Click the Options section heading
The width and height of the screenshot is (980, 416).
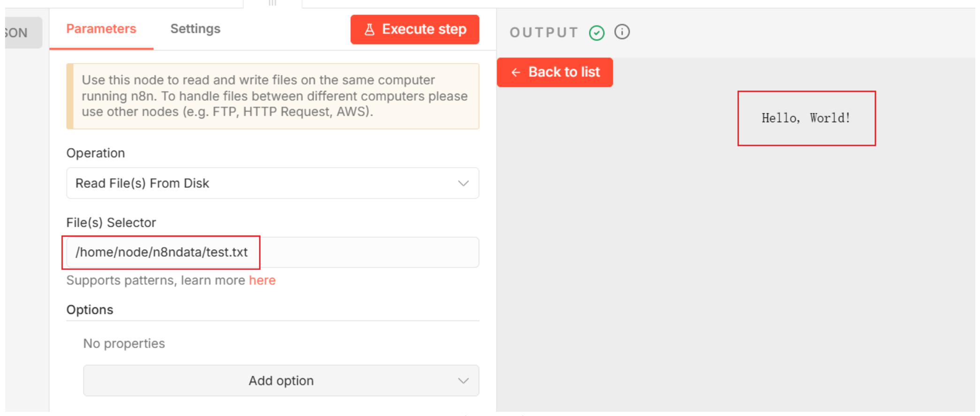coord(90,310)
